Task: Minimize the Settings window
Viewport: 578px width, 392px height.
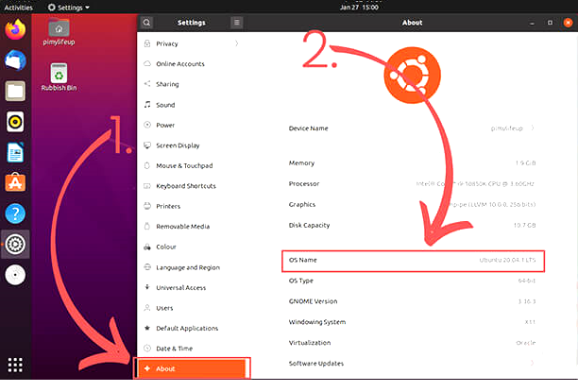Action: (532, 23)
